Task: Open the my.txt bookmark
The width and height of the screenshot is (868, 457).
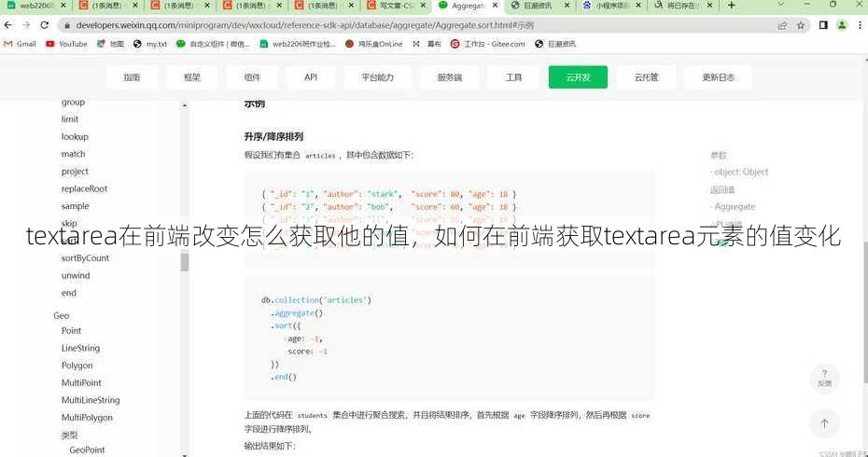Action: pyautogui.click(x=150, y=44)
